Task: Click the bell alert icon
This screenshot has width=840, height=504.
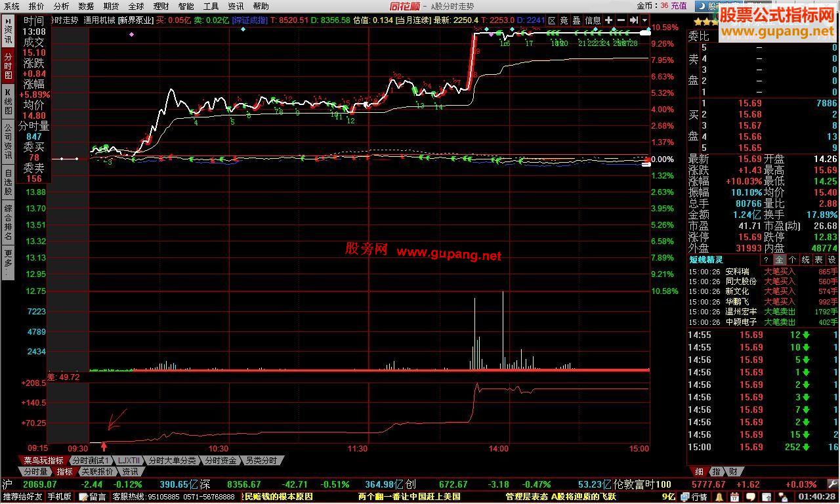Action: pyautogui.click(x=719, y=497)
